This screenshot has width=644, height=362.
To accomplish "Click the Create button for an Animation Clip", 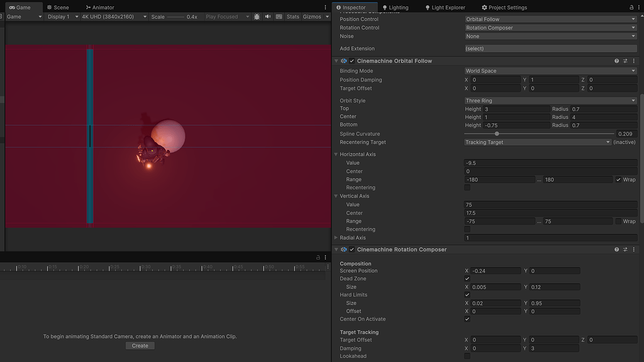I will click(140, 345).
